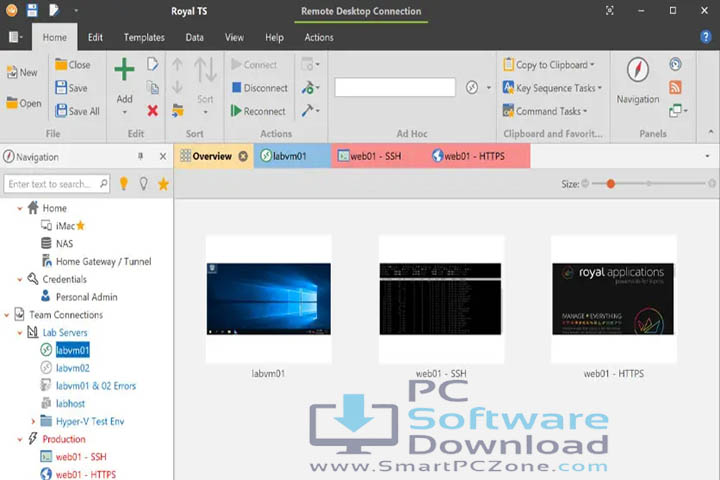
Task: Switch to the labvm01 connection tab
Action: [x=292, y=156]
